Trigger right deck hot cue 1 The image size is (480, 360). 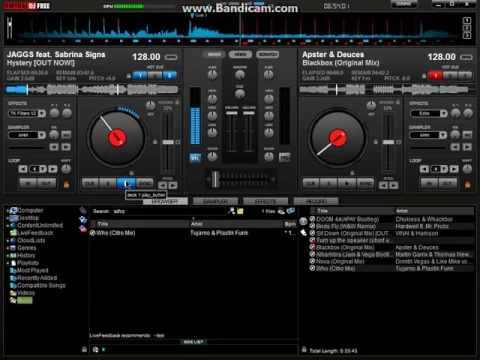coord(435,76)
